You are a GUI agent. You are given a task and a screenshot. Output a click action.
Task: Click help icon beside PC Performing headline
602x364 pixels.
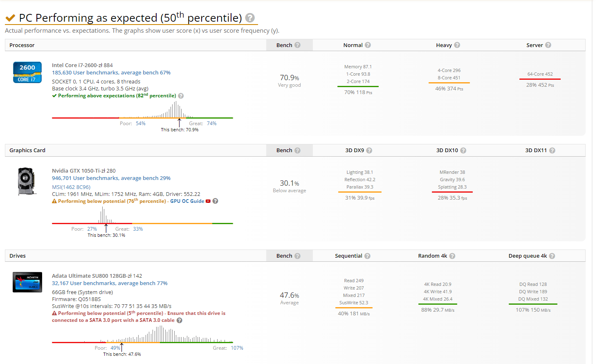(250, 18)
